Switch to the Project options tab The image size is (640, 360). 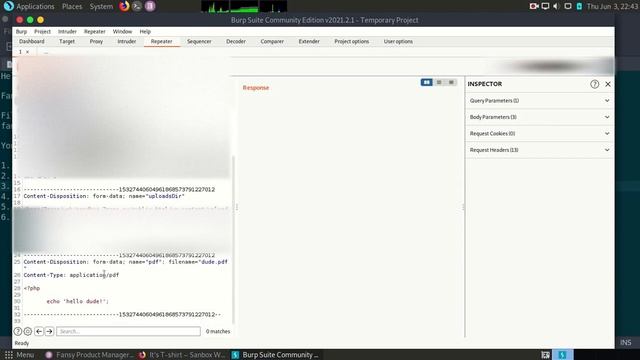pyautogui.click(x=351, y=41)
